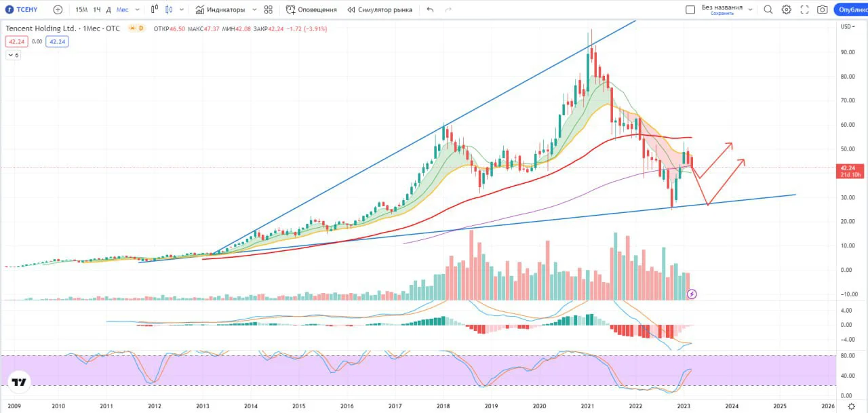
Task: Click the ОТКР 46.50 open value
Action: (170, 28)
